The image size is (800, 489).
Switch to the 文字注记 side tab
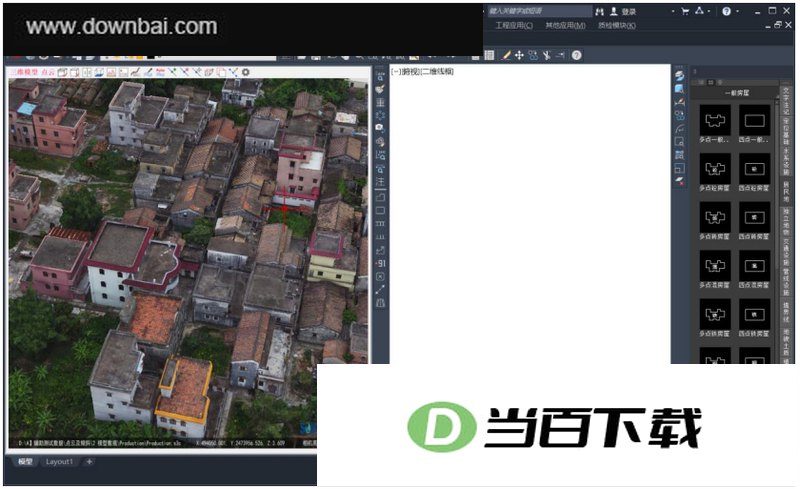[786, 102]
